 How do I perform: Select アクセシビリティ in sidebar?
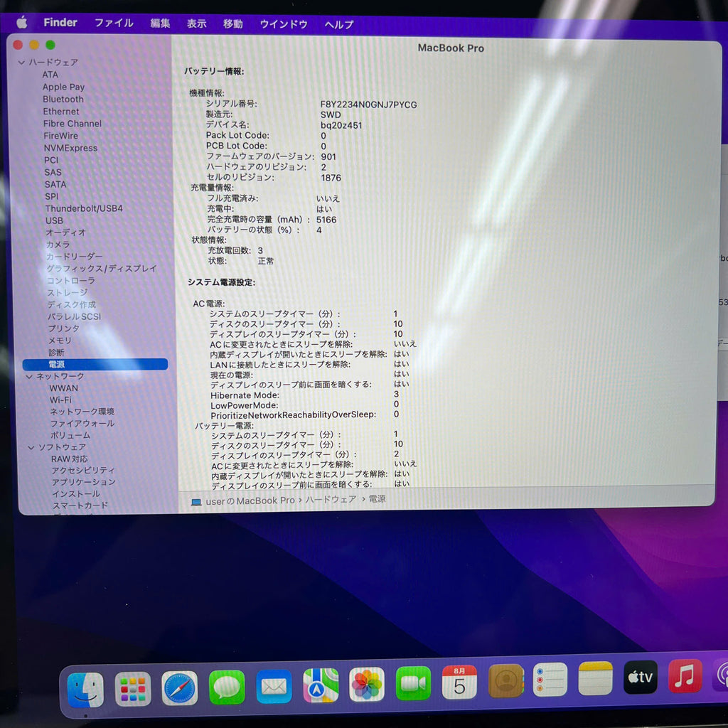[x=83, y=471]
